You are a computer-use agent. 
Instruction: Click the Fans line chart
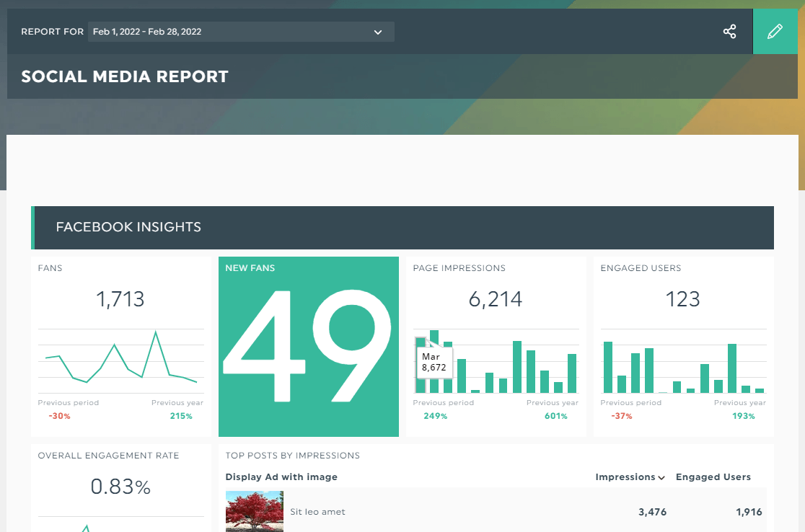tap(121, 360)
